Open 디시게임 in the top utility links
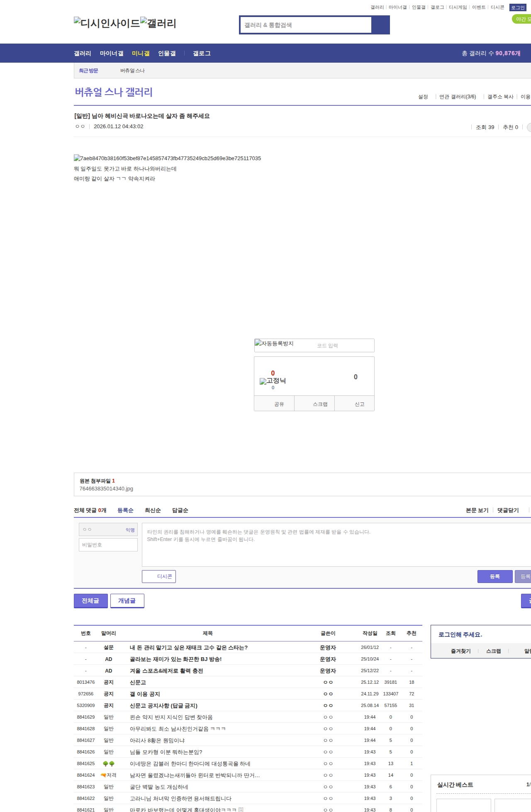This screenshot has width=531, height=812. coord(458,7)
